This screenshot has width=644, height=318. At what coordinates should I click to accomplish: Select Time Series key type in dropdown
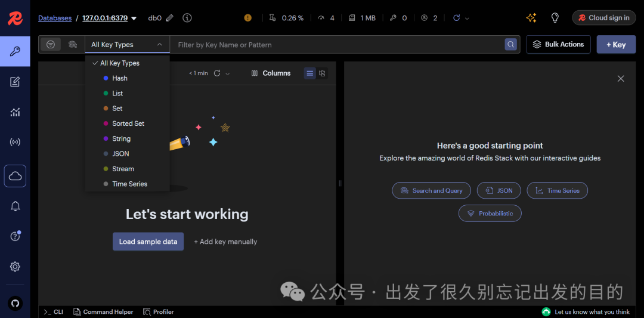(x=128, y=184)
